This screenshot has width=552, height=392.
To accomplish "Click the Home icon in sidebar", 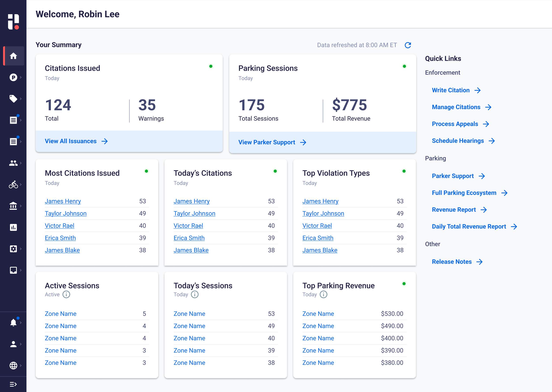I will coord(13,56).
